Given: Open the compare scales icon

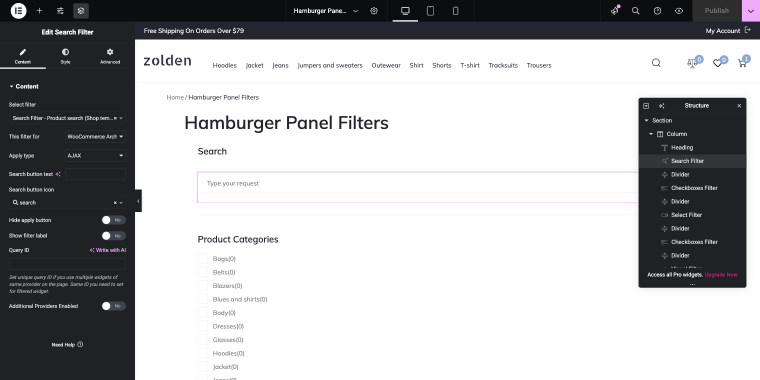Looking at the screenshot, I should point(692,63).
